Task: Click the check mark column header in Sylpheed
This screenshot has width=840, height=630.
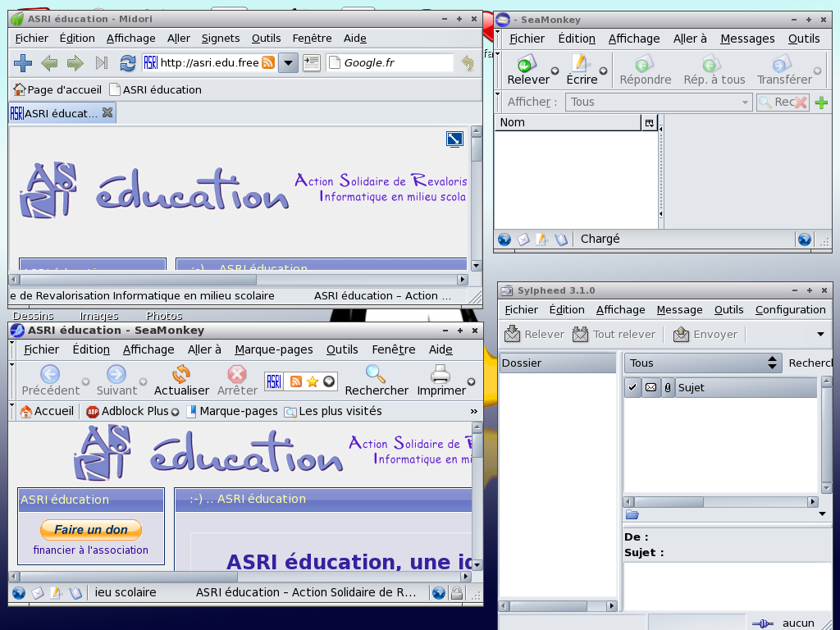Action: (632, 387)
